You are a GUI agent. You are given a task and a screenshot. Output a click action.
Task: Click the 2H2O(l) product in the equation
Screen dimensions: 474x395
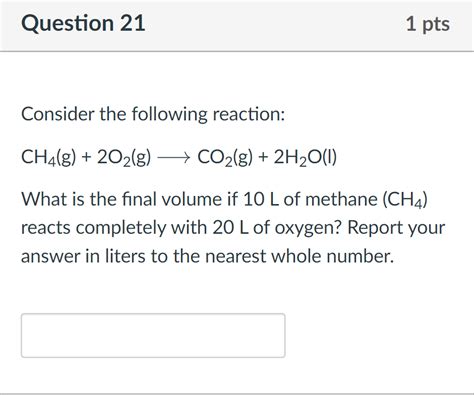tap(305, 158)
